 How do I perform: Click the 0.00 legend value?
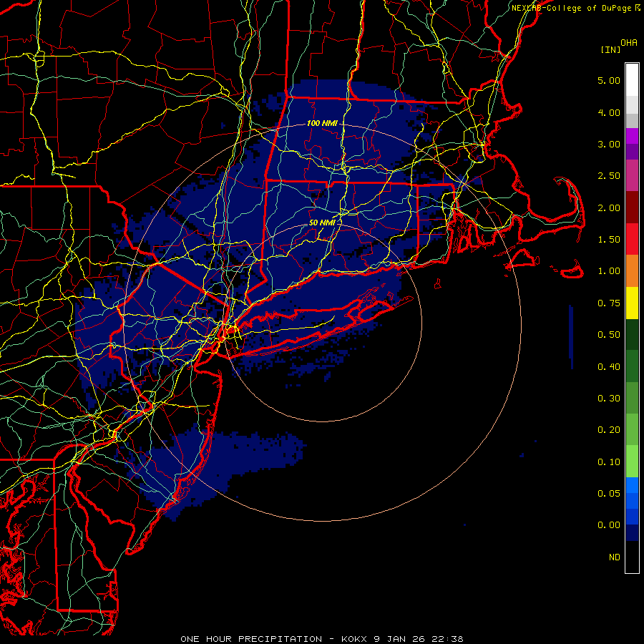(609, 525)
